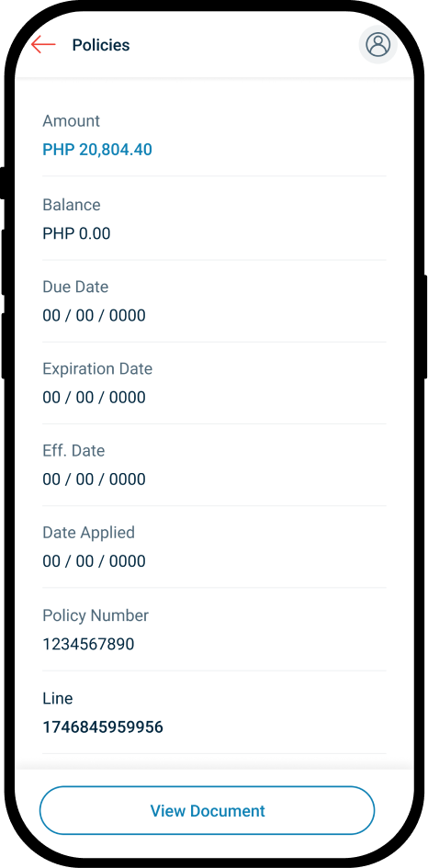Image resolution: width=428 pixels, height=868 pixels.
Task: Open the user profile icon
Action: point(378,44)
